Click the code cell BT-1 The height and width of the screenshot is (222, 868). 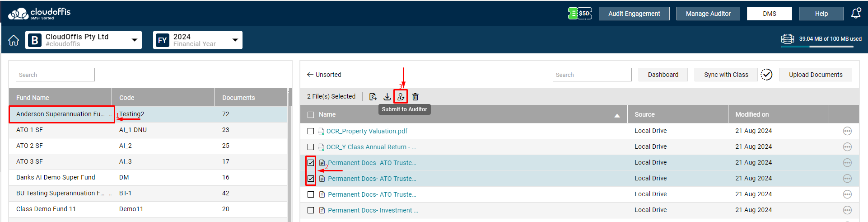click(x=125, y=193)
